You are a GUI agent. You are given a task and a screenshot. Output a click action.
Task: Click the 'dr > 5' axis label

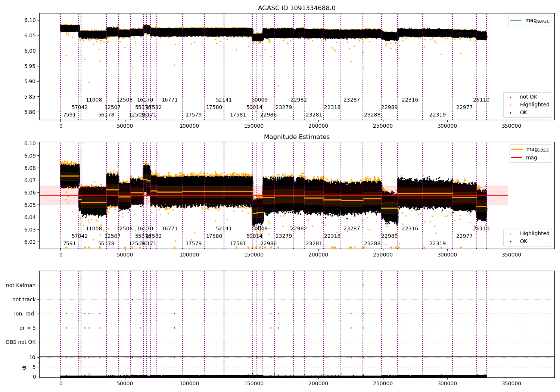(x=28, y=328)
